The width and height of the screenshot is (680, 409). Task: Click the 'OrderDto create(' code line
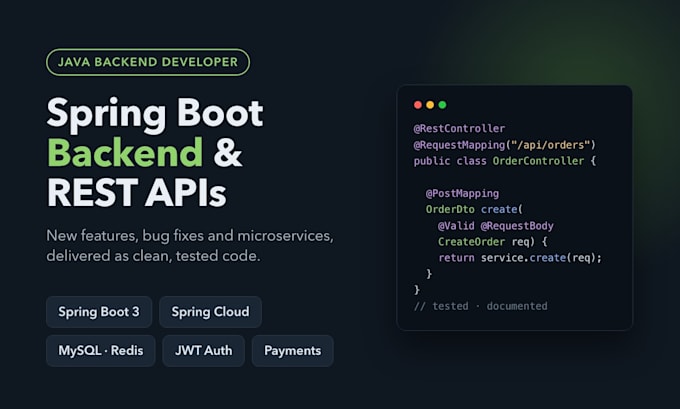tap(474, 209)
